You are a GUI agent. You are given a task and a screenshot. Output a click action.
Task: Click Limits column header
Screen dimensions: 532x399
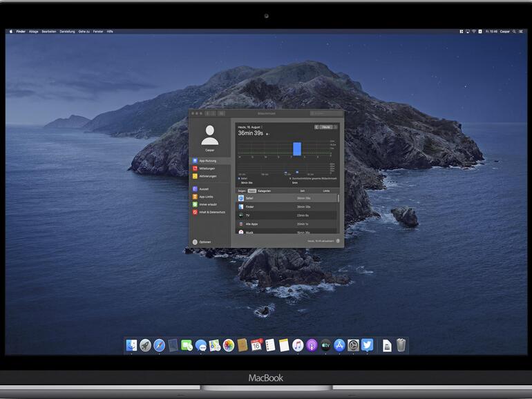pos(326,191)
